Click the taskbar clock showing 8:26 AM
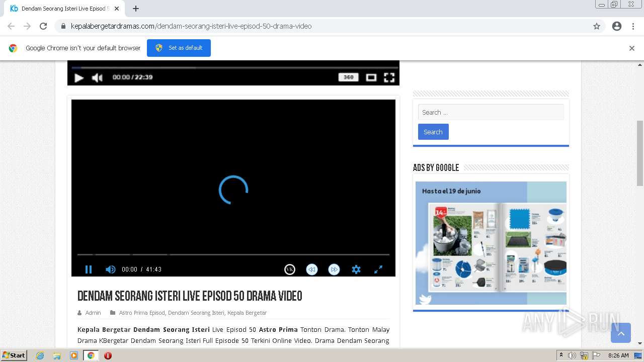This screenshot has width=644, height=362. coord(618,355)
